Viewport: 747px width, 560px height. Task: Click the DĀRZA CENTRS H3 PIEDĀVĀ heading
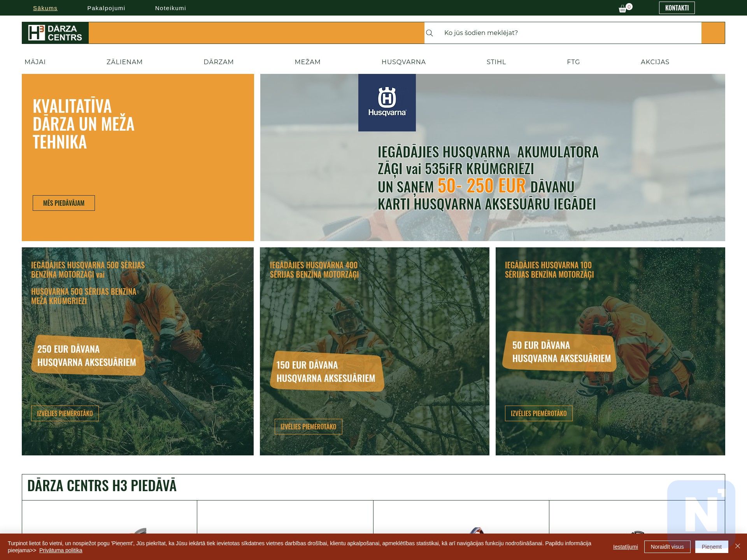102,486
